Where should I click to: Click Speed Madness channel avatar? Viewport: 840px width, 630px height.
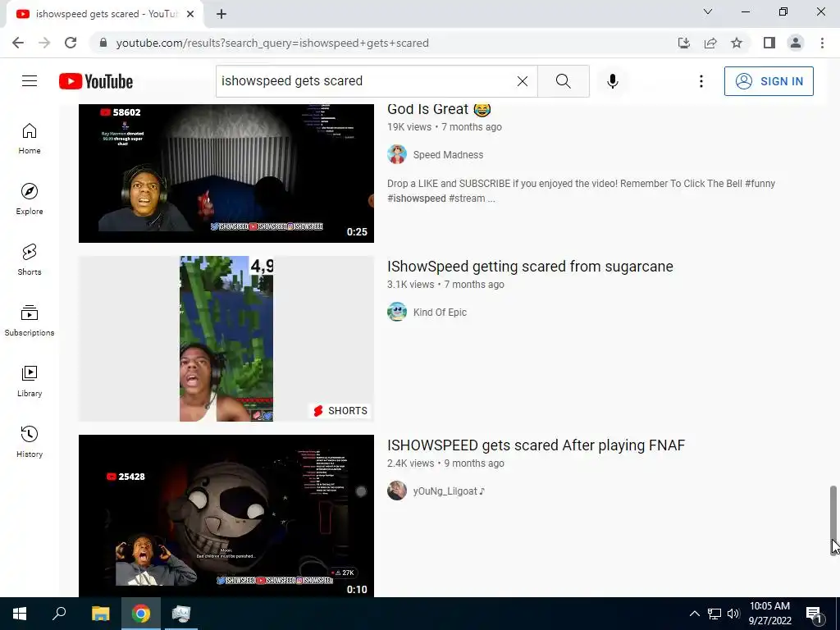pyautogui.click(x=397, y=154)
